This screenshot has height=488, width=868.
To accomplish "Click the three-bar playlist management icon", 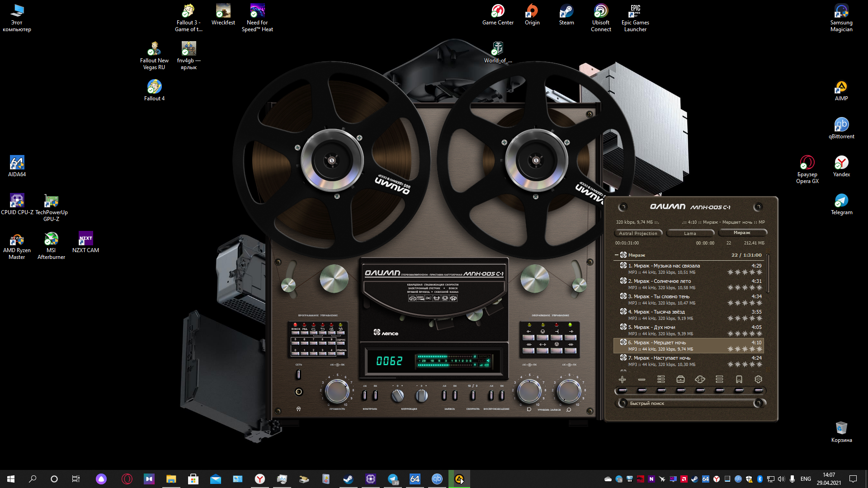I will point(719,380).
